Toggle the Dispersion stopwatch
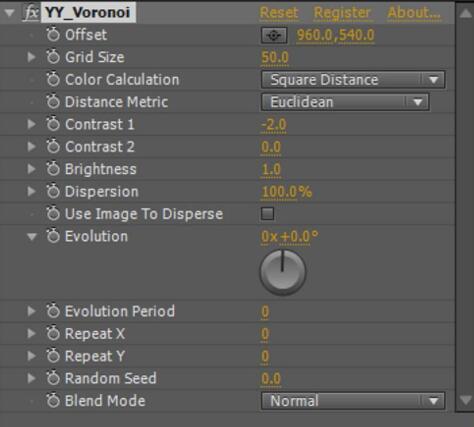This screenshot has height=427, width=474. (53, 192)
